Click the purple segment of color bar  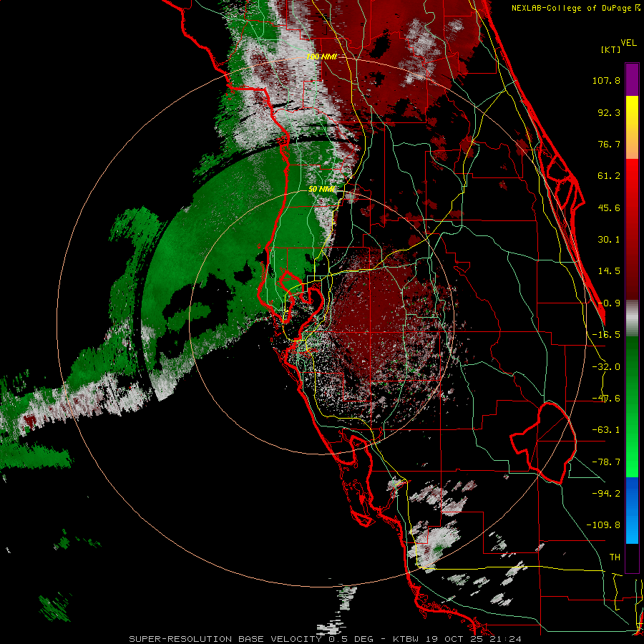632,79
